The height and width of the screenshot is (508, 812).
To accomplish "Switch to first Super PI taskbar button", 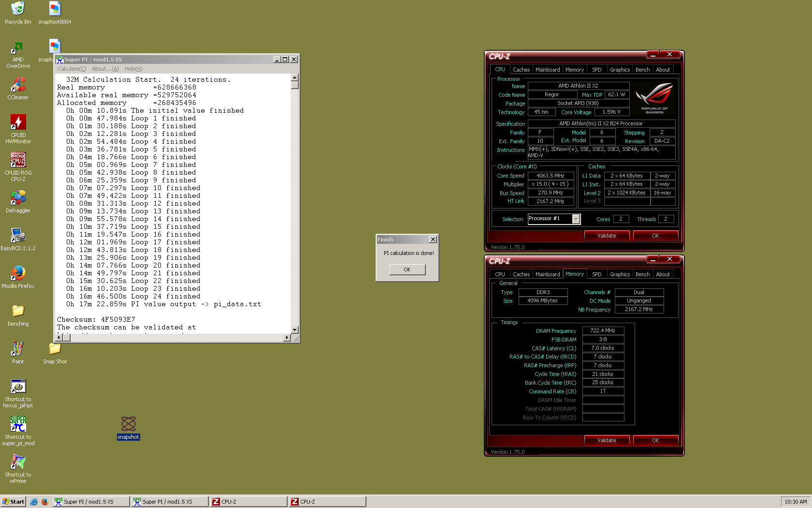I will point(91,502).
